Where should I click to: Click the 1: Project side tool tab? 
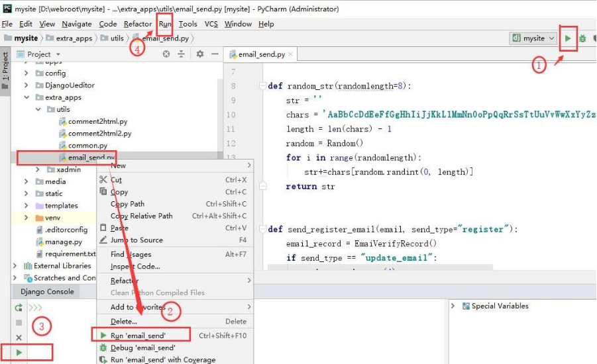(x=5, y=71)
